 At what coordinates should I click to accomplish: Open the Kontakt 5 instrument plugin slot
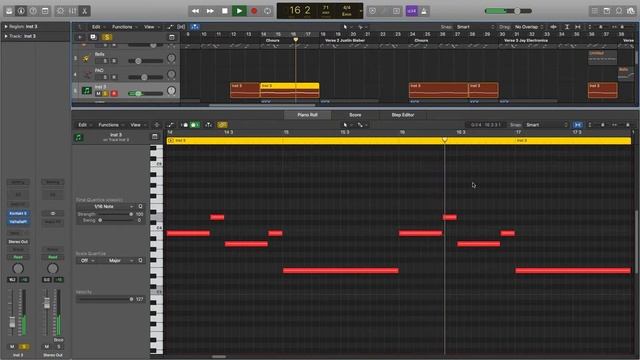coord(18,213)
